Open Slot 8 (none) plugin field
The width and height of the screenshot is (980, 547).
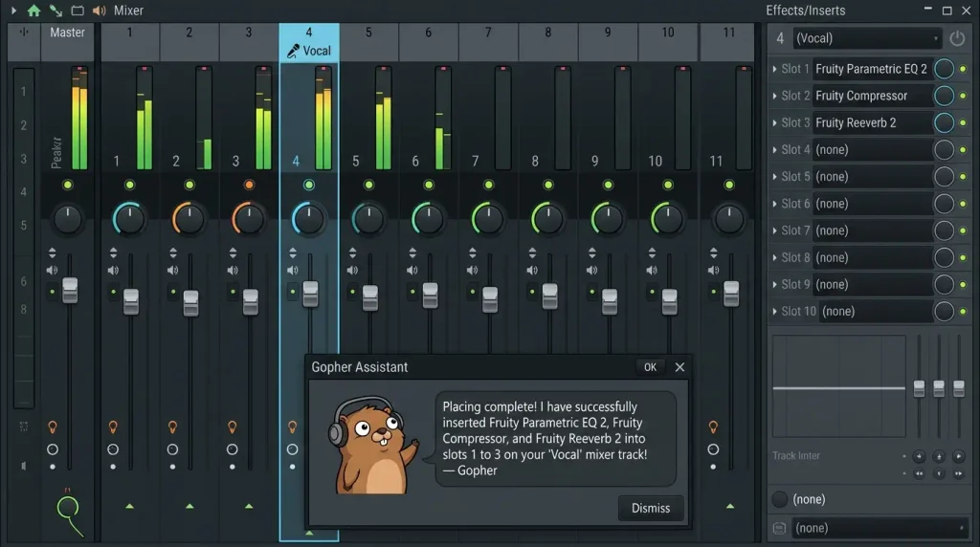pyautogui.click(x=872, y=257)
